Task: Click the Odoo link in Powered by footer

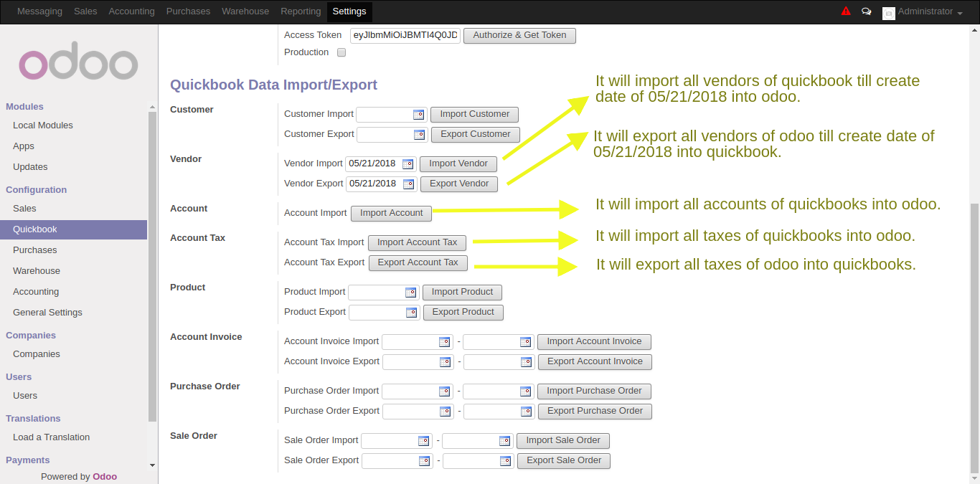Action: pos(105,477)
